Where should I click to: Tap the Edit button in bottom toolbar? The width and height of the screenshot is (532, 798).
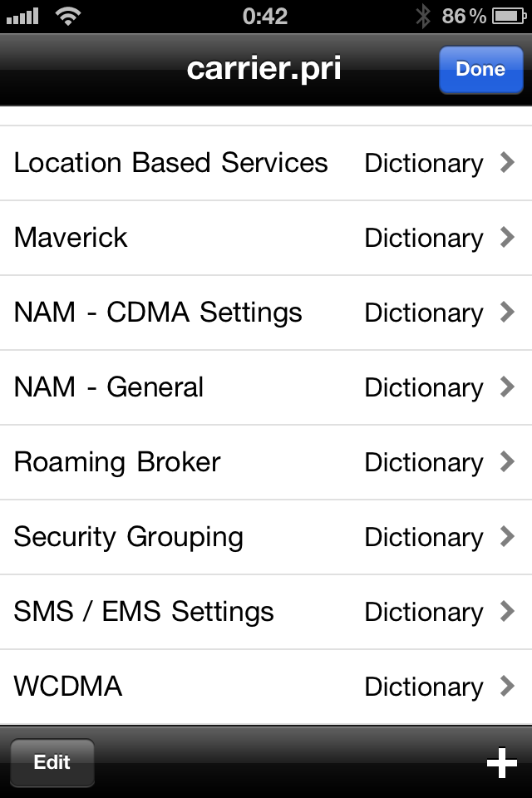coord(52,762)
